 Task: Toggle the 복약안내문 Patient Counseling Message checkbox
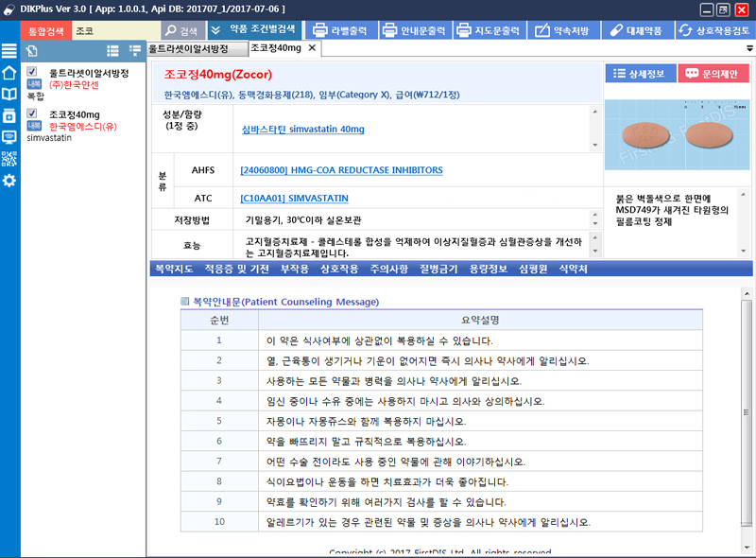185,302
